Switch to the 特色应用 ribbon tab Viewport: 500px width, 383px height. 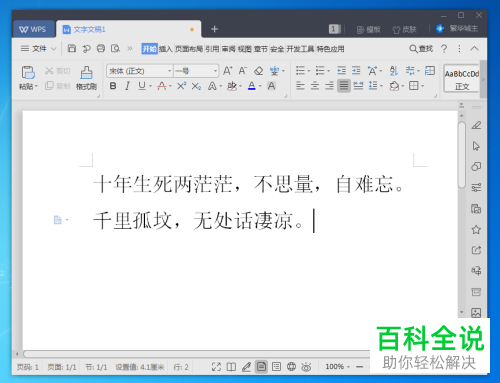330,49
